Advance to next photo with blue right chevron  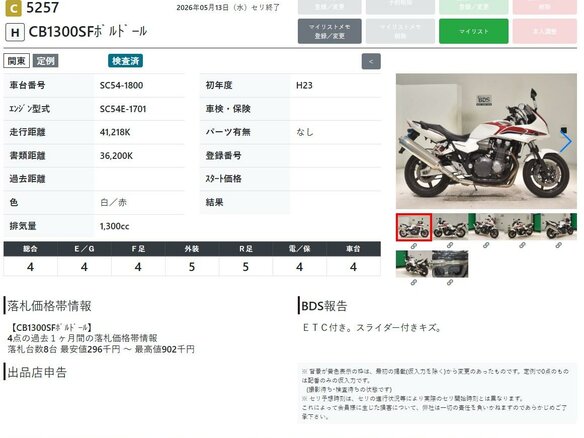tap(566, 142)
